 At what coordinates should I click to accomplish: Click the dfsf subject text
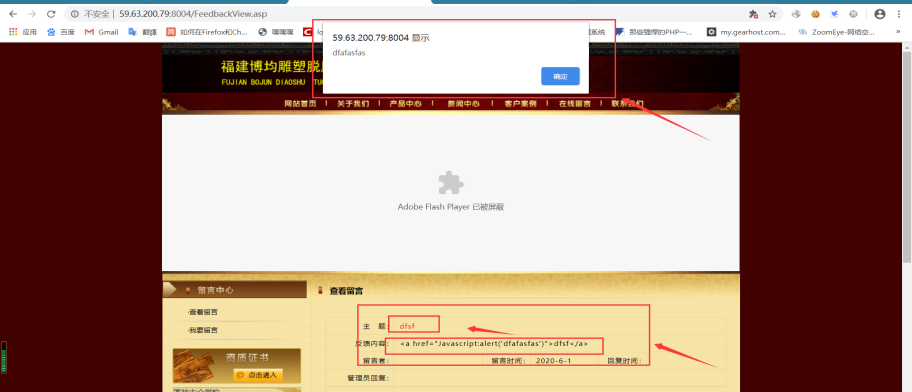coord(407,326)
